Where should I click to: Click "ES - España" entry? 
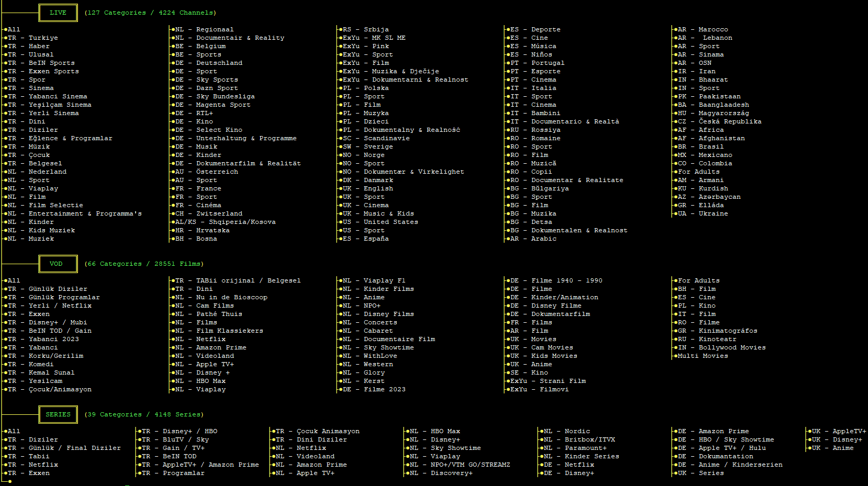click(x=366, y=239)
